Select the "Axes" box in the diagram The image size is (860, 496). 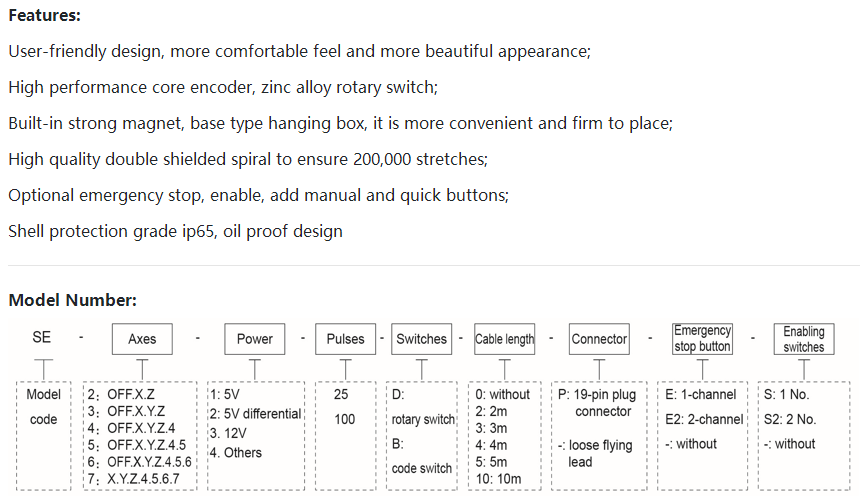(x=142, y=339)
